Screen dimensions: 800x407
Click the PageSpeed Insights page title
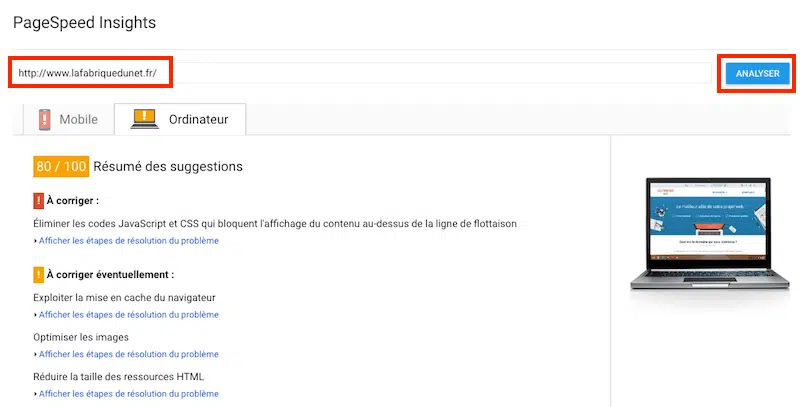pyautogui.click(x=84, y=22)
